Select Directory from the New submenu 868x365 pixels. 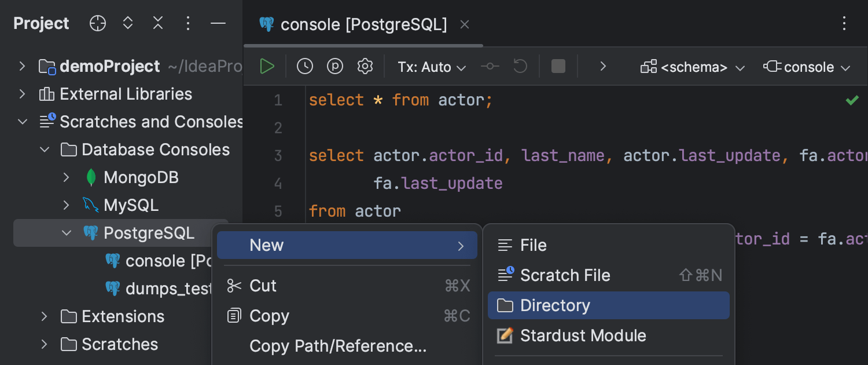[554, 305]
